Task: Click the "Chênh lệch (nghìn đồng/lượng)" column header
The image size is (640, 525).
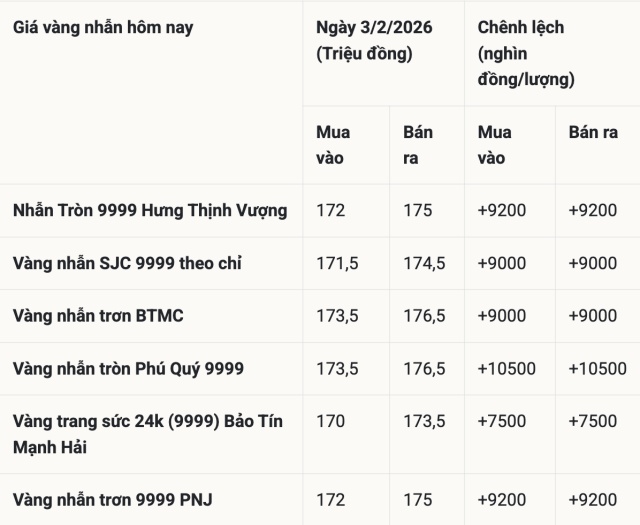Action: coord(526,53)
